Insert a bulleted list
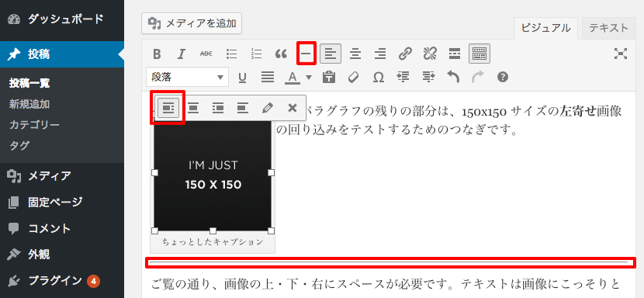Viewport: 644px width, 298px height. pos(232,54)
